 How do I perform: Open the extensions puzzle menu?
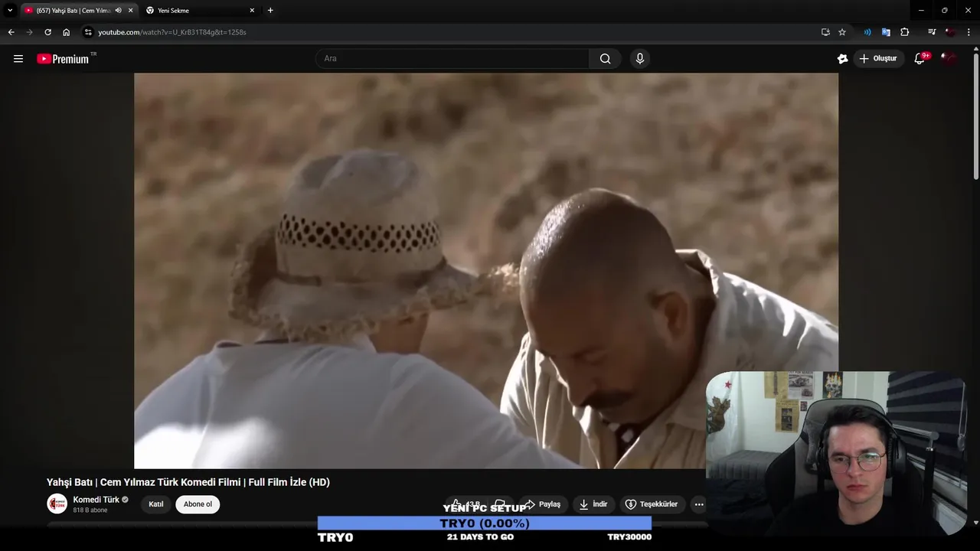(905, 32)
